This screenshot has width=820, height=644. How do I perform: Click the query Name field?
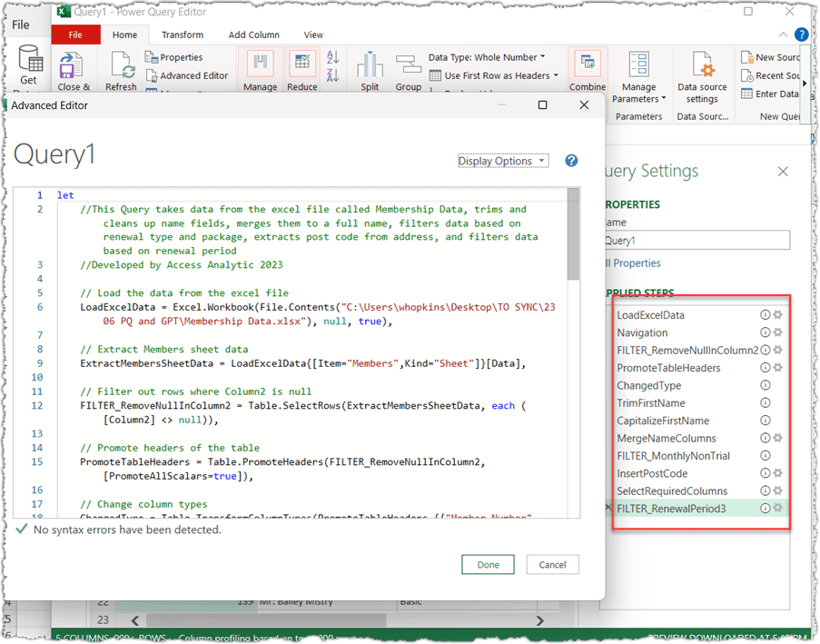[697, 240]
